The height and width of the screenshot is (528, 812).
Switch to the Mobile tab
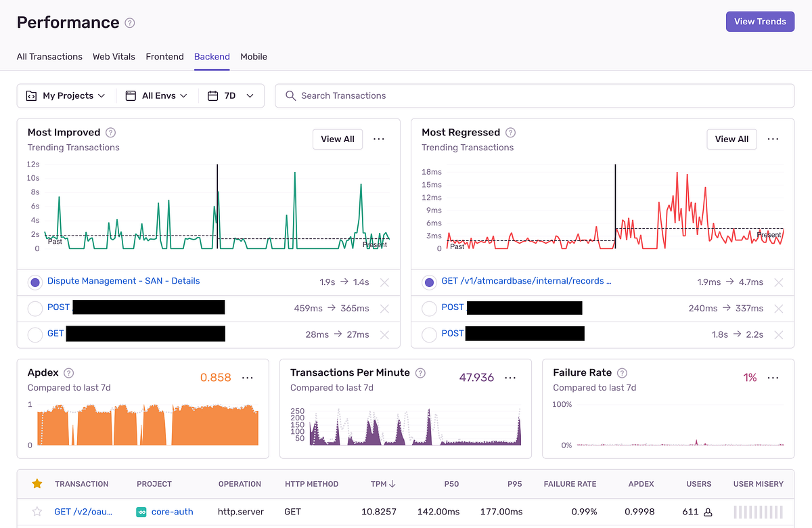coord(254,57)
